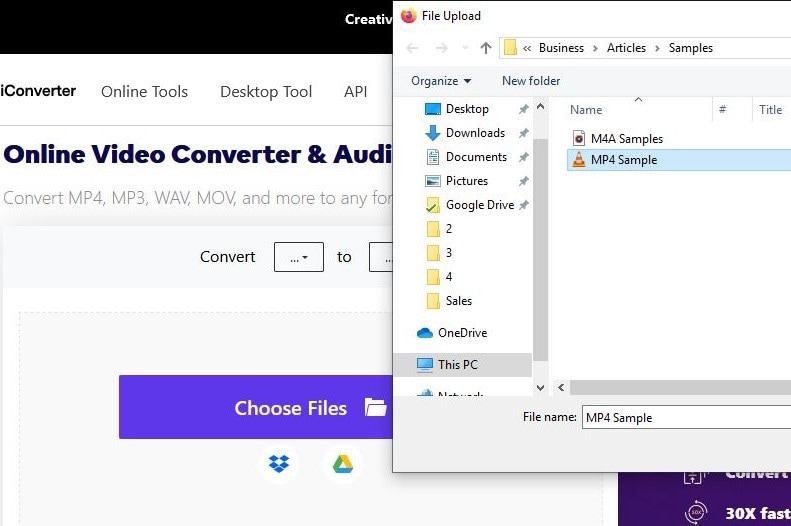Screen dimensions: 791x526
Task: Click the This PC computer icon
Action: tap(425, 365)
